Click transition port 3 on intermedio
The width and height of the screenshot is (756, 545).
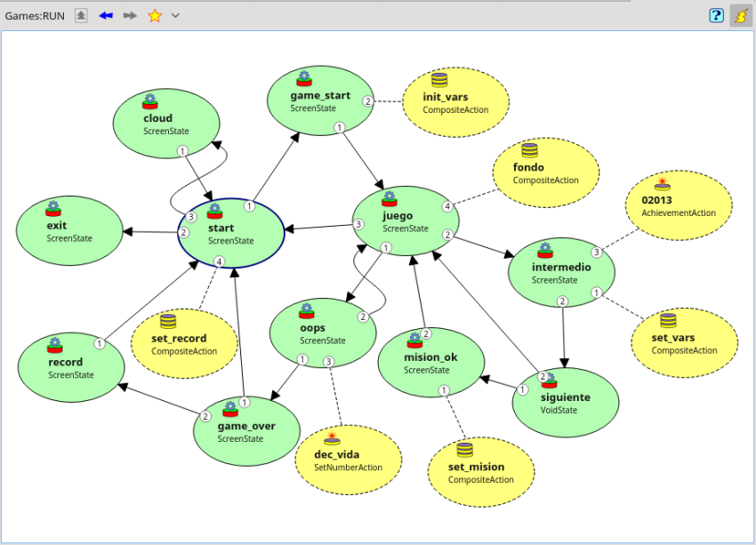point(597,252)
